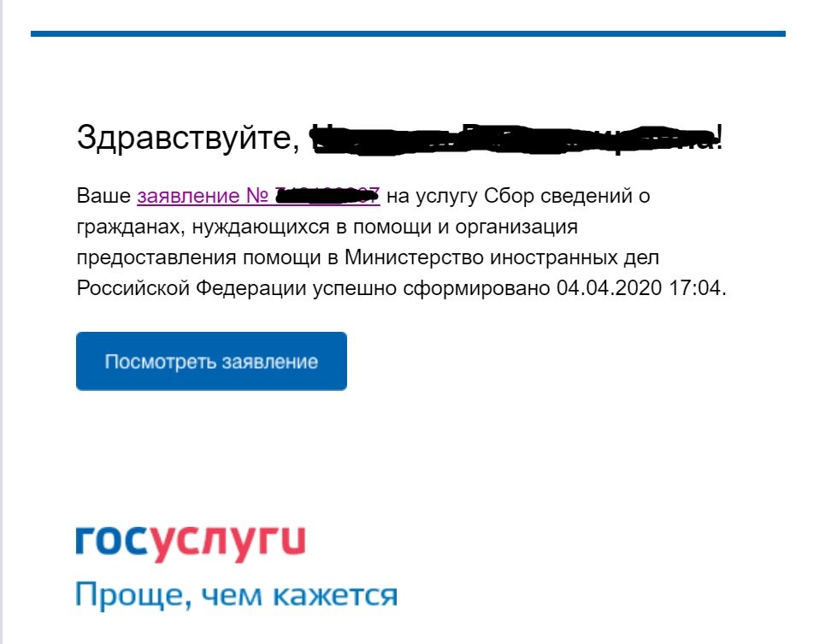Click the blue horizontal line at top
This screenshot has height=644, width=837.
tap(408, 33)
